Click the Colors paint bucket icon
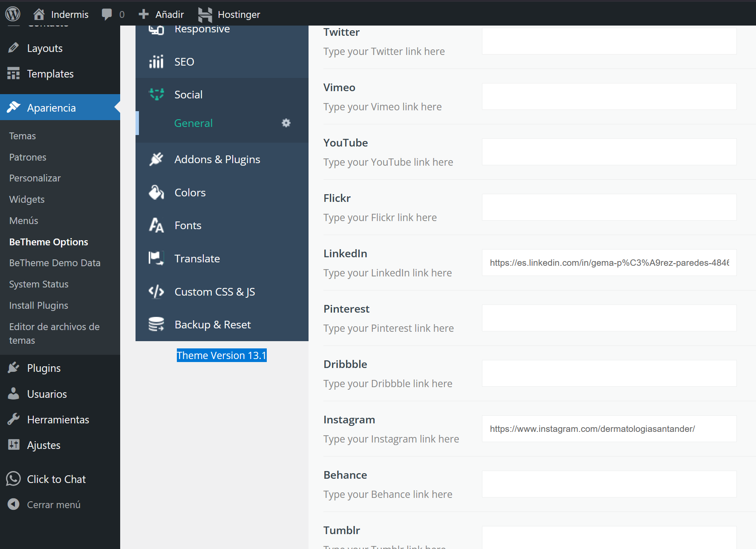 coord(156,193)
